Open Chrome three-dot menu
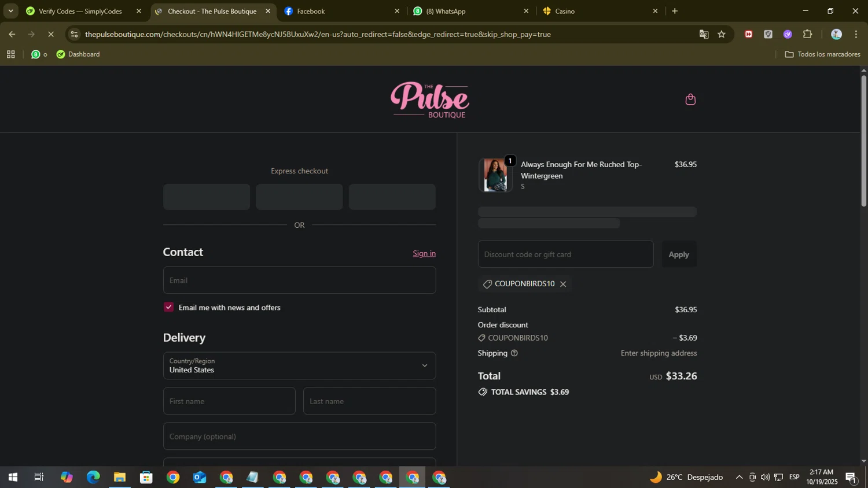This screenshot has height=488, width=868. tap(856, 34)
